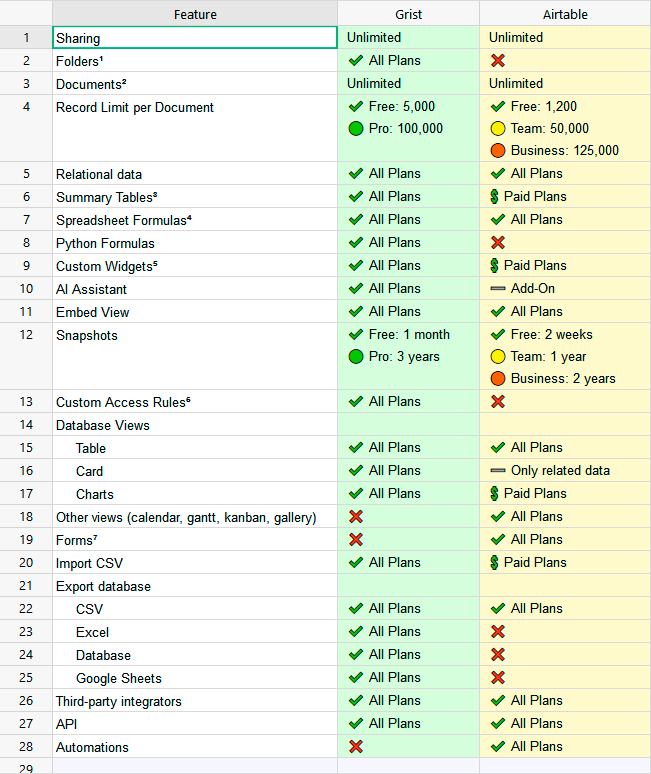Click the dash icon beside Only related data
The width and height of the screenshot is (651, 774).
(497, 471)
